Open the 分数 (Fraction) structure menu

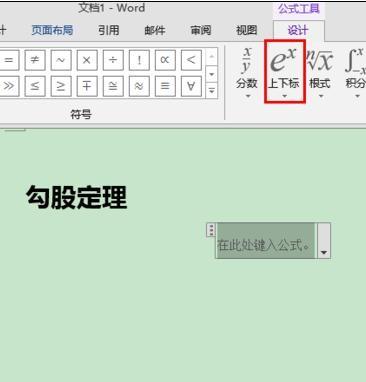pyautogui.click(x=247, y=73)
